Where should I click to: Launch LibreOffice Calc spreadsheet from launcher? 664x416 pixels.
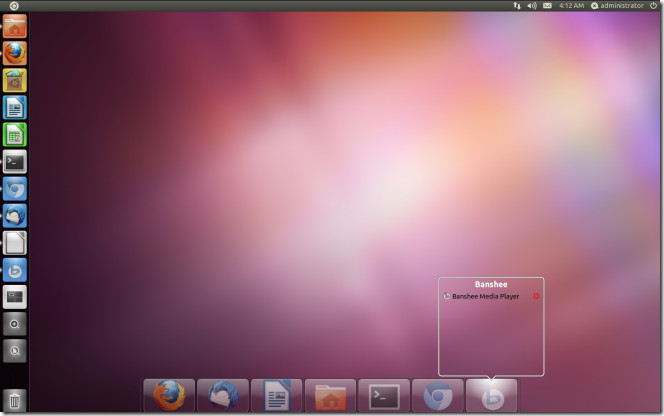tap(15, 135)
